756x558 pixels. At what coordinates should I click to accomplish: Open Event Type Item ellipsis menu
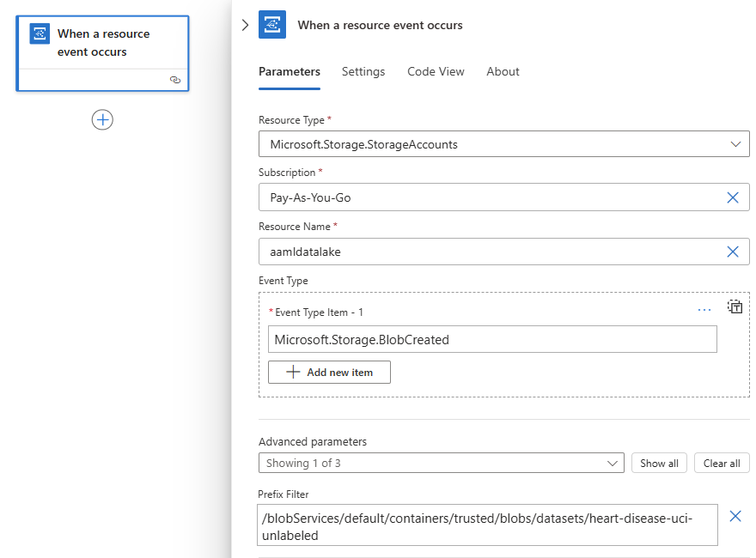704,310
